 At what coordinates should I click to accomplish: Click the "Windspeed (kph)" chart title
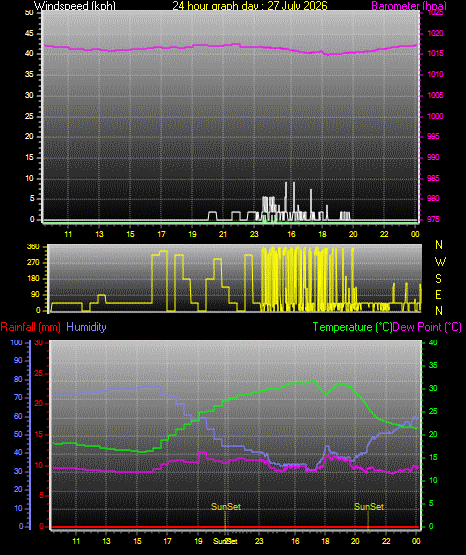click(x=75, y=6)
